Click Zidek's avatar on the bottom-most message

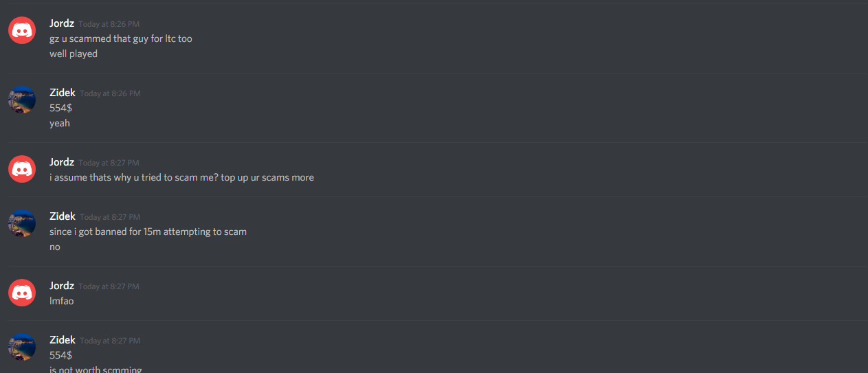[x=22, y=347]
